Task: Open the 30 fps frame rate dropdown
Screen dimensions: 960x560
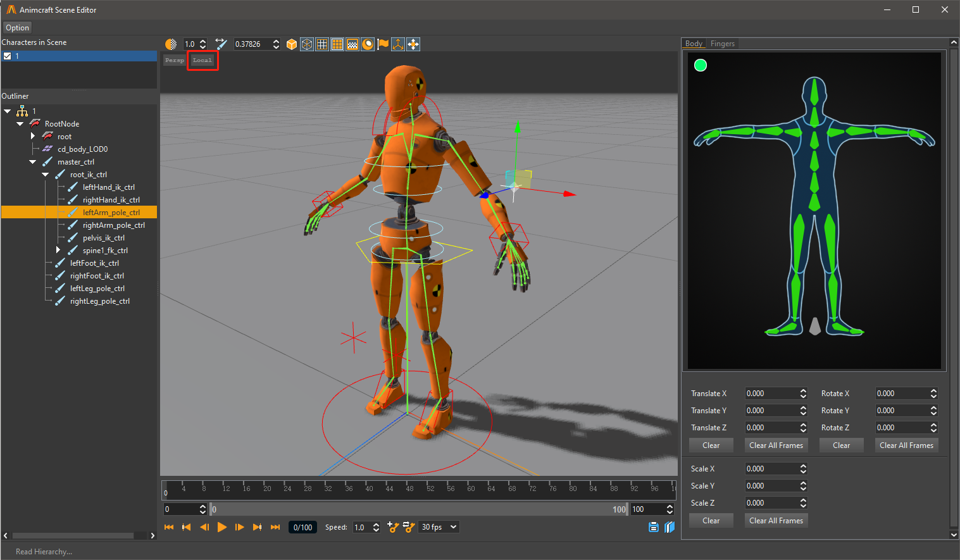Action: click(x=439, y=527)
